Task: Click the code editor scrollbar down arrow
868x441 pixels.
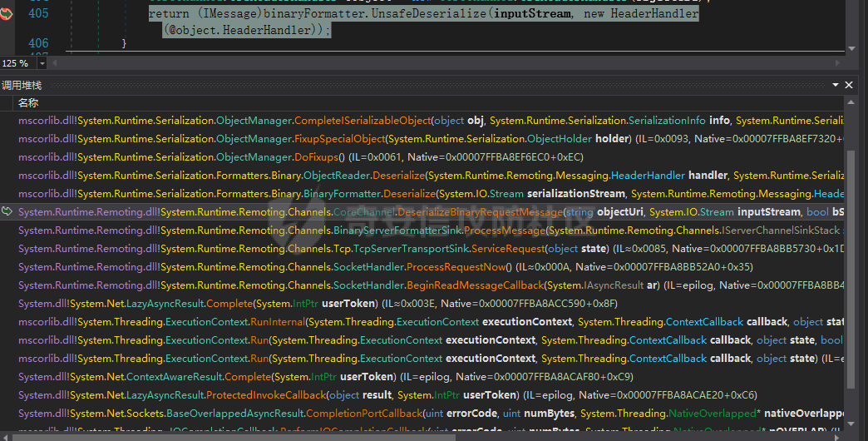Action: tap(851, 48)
